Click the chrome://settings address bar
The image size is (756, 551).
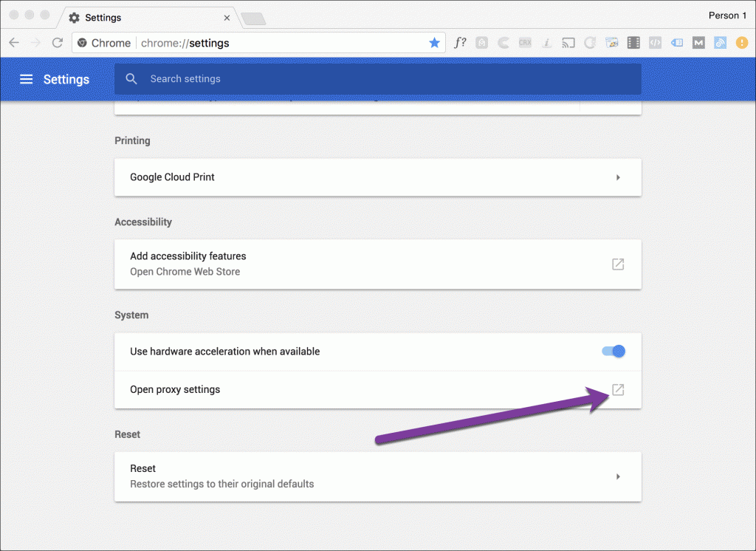258,43
